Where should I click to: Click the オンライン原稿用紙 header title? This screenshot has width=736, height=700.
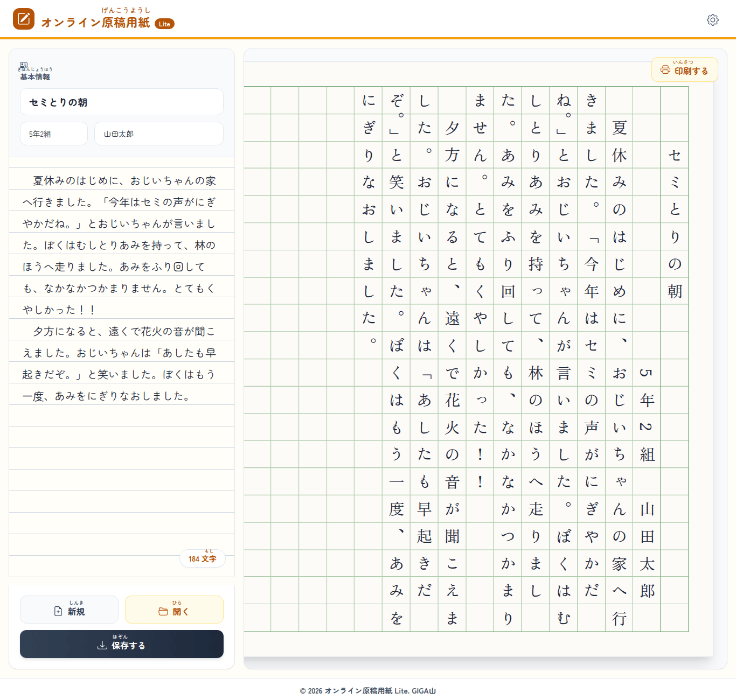coord(95,22)
